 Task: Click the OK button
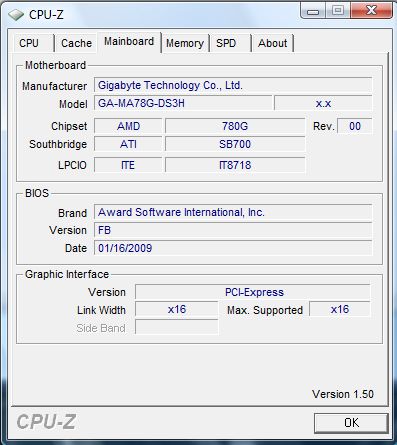(x=351, y=423)
